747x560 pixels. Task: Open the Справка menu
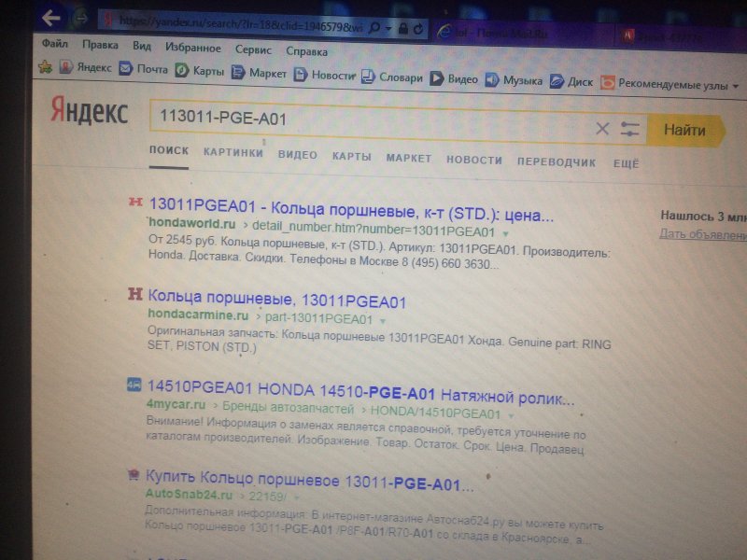[x=306, y=51]
